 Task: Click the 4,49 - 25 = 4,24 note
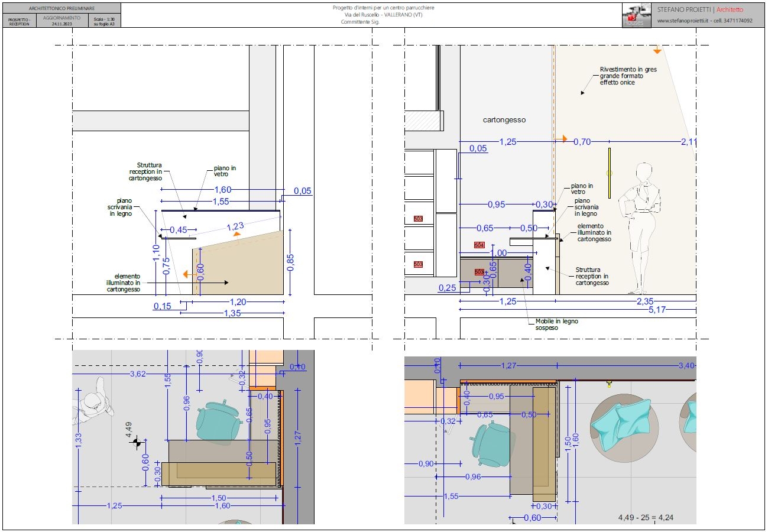pyautogui.click(x=646, y=518)
